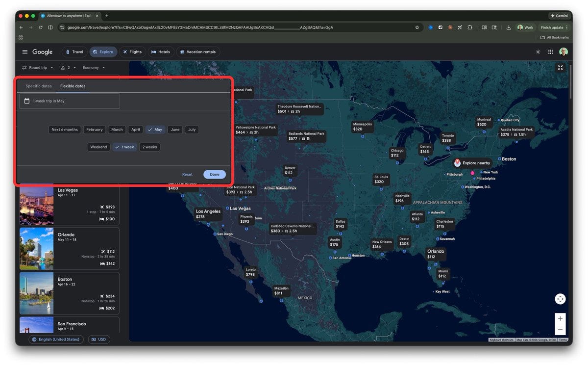Open the Chrome extensions puzzle icon

[x=470, y=27]
